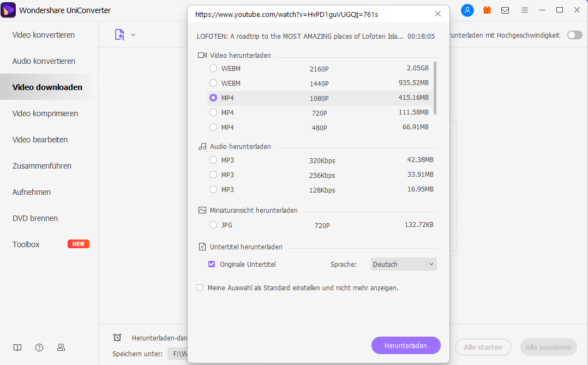The width and height of the screenshot is (588, 365).
Task: Expand the Sprache Deutsch dropdown
Action: click(404, 264)
